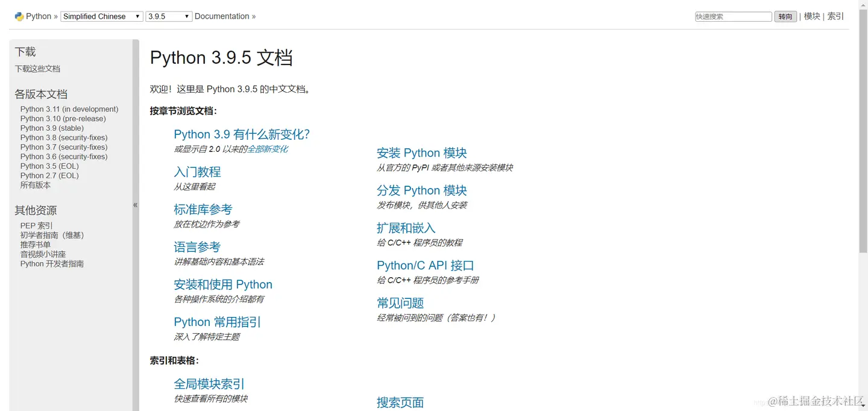Select Python 2.7 (EOL) docs
This screenshot has width=868, height=411.
tap(49, 175)
